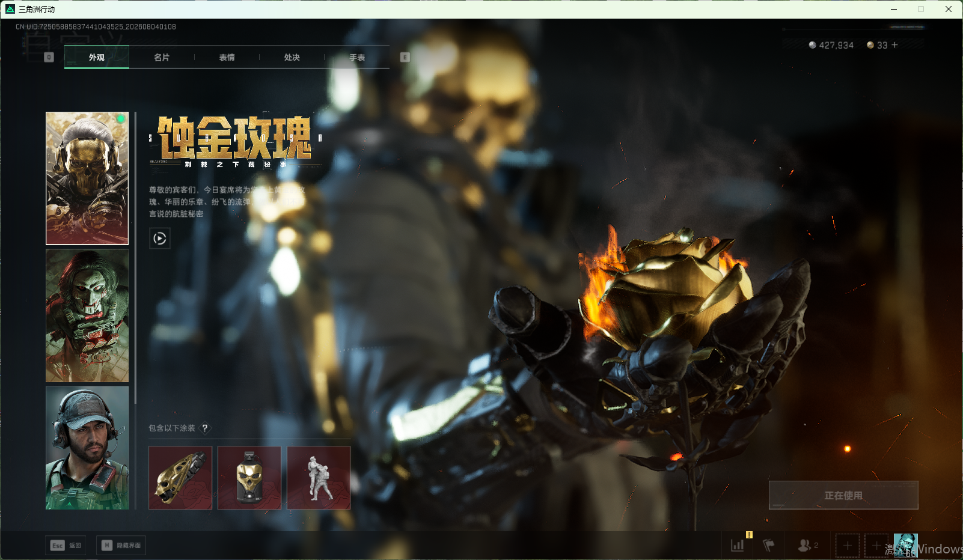Viewport: 963px width, 560px height.
Task: Go to the 处决 tab
Action: (x=292, y=57)
